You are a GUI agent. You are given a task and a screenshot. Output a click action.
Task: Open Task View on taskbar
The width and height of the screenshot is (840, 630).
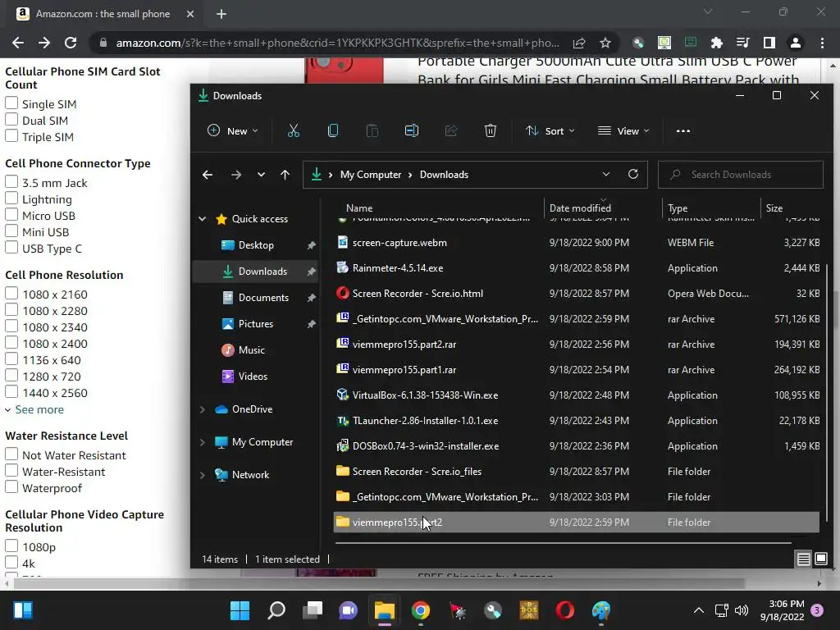(x=313, y=610)
